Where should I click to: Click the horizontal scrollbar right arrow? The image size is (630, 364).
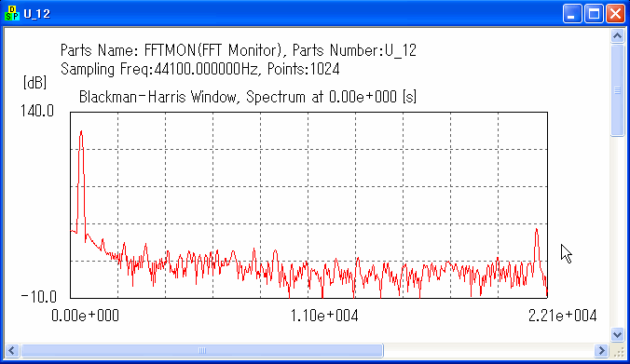601,350
